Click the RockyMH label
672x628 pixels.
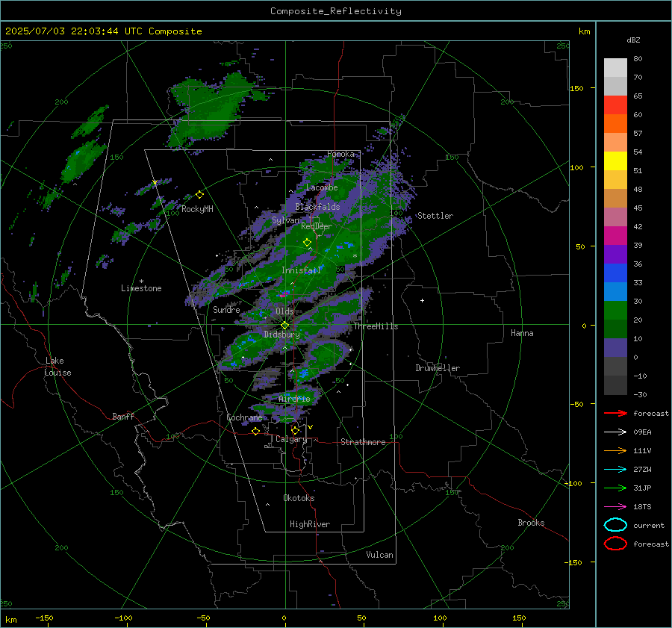tap(197, 209)
